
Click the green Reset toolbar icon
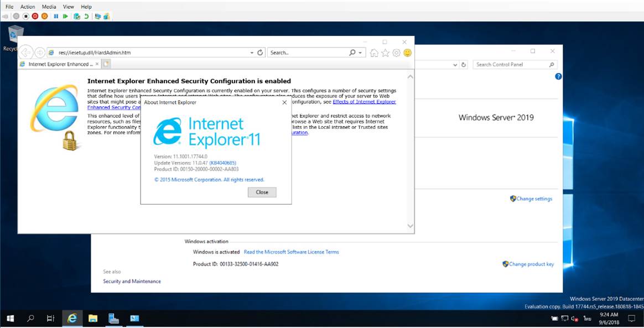(65, 17)
